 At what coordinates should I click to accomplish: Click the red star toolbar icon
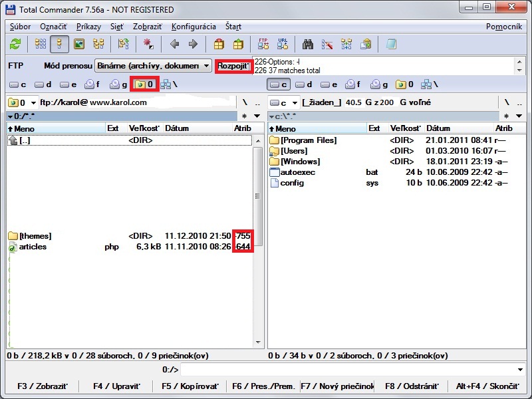point(148,44)
